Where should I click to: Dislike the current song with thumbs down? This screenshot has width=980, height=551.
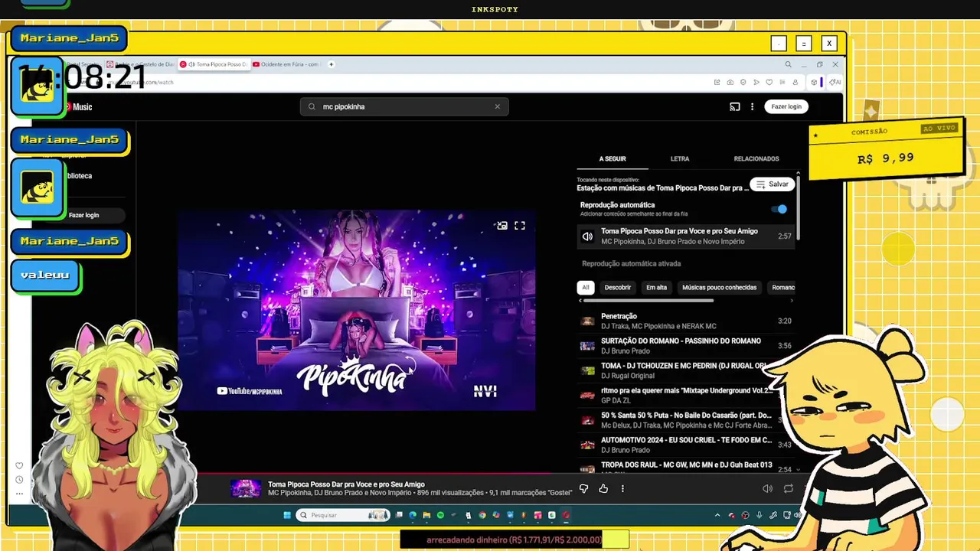[584, 488]
